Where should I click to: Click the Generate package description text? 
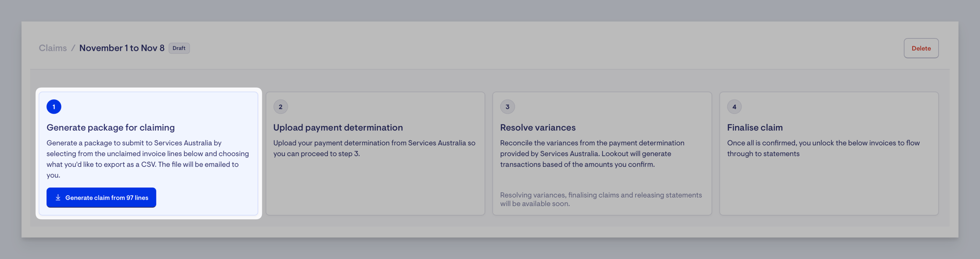[x=148, y=159]
